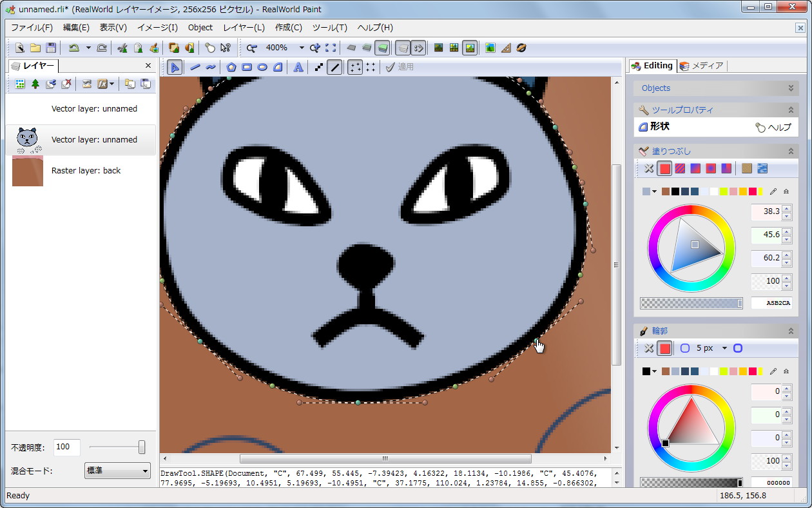The width and height of the screenshot is (812, 508).
Task: Click the fill alpha transparency slider
Action: click(x=691, y=303)
